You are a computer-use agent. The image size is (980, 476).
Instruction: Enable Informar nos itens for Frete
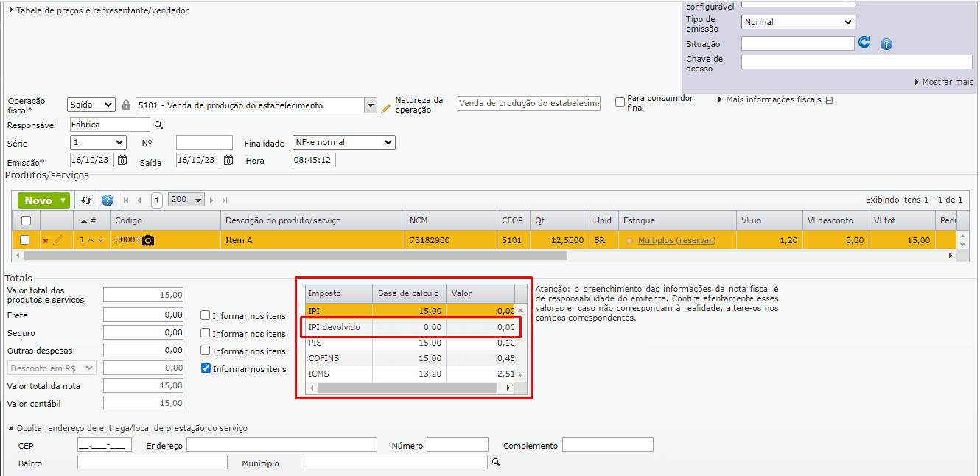pyautogui.click(x=206, y=315)
